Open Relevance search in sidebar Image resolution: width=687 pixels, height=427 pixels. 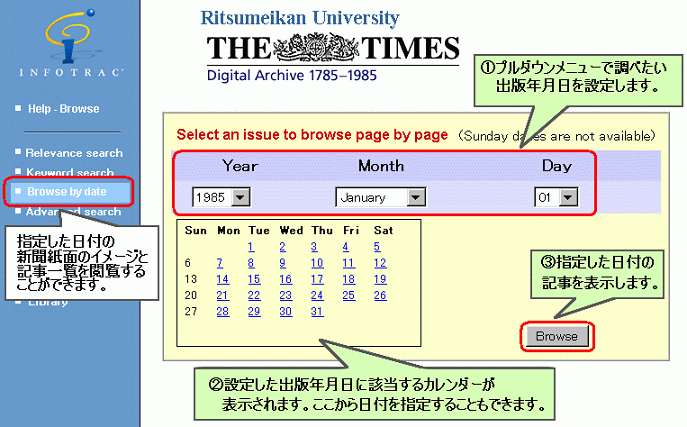click(74, 153)
